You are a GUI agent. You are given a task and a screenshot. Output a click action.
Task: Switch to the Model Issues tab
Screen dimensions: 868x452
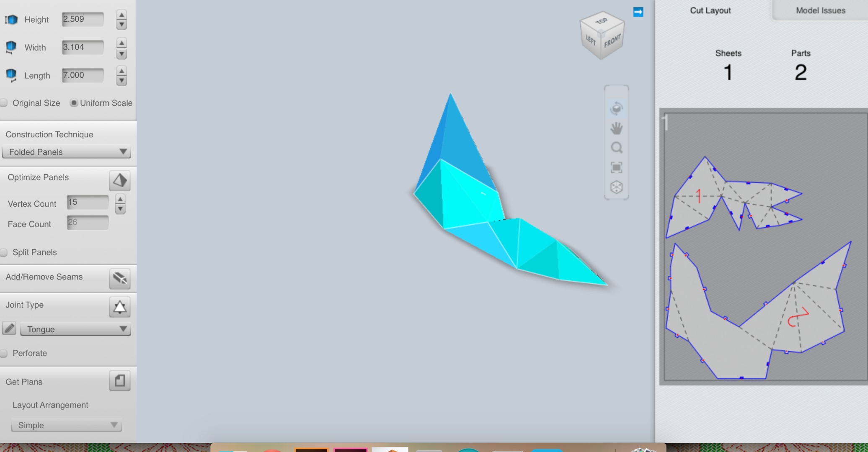[820, 10]
